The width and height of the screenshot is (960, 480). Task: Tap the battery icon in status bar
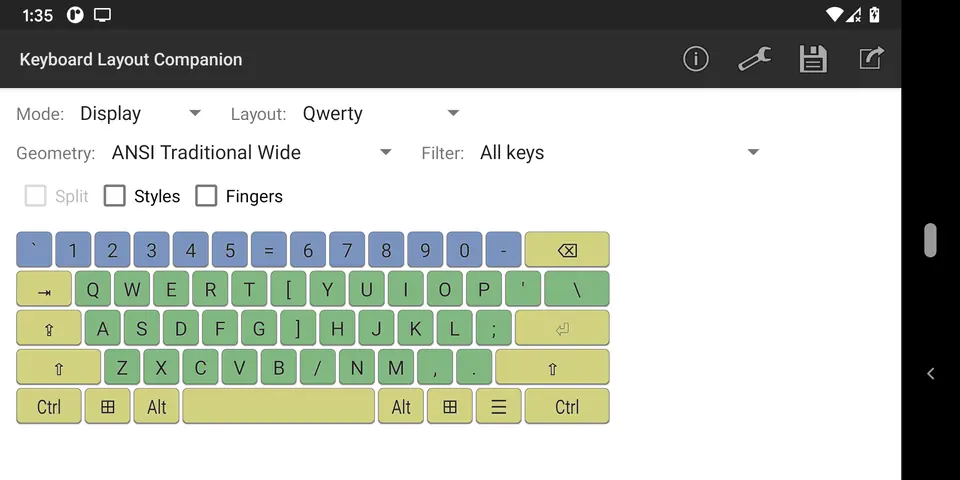click(x=874, y=15)
